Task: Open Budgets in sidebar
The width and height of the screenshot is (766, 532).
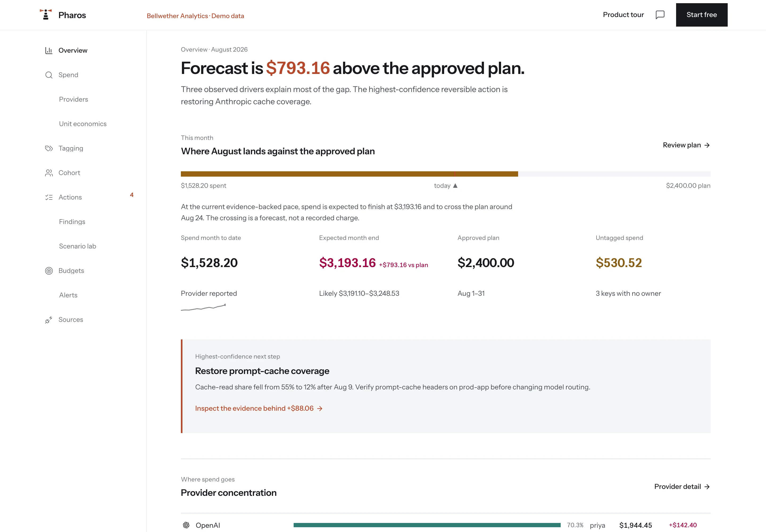Action: click(x=71, y=271)
